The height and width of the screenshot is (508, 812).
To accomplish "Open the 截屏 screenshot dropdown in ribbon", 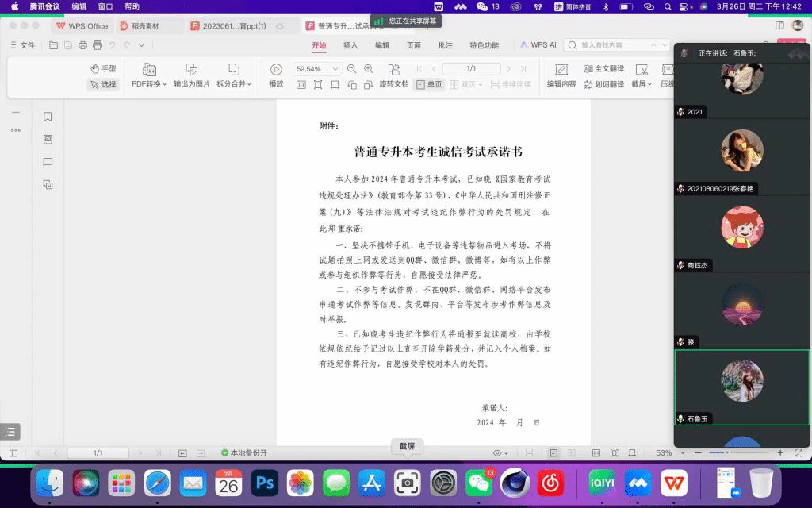I will click(642, 83).
